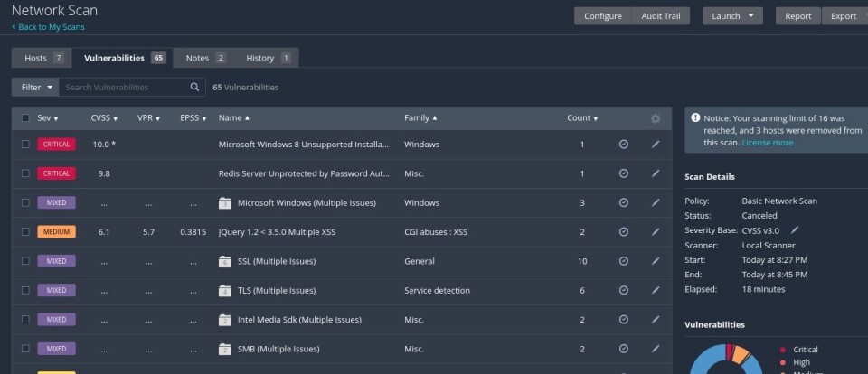The height and width of the screenshot is (374, 868).
Task: Click the Critical legend color dot
Action: point(783,350)
